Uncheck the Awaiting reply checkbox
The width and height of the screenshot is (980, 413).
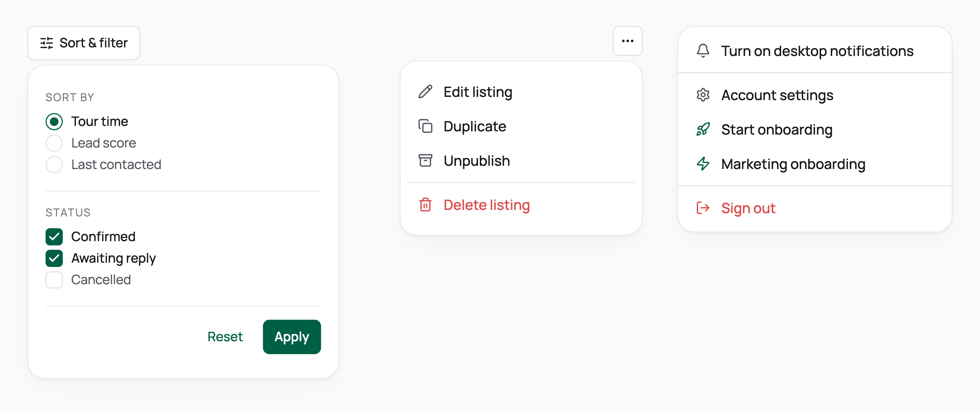click(54, 258)
